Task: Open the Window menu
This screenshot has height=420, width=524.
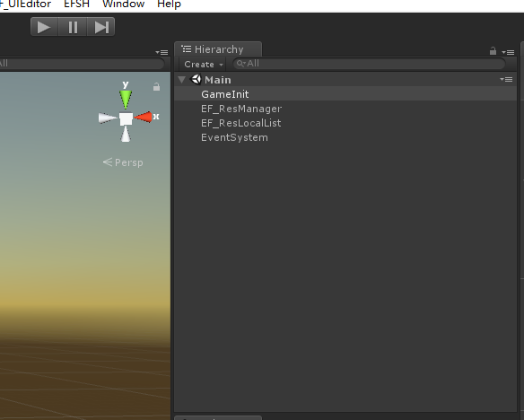Action: pyautogui.click(x=123, y=4)
